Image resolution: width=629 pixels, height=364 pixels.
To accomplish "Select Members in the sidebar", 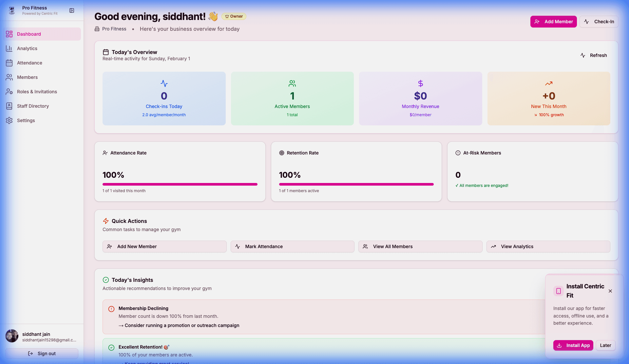I will (28, 77).
